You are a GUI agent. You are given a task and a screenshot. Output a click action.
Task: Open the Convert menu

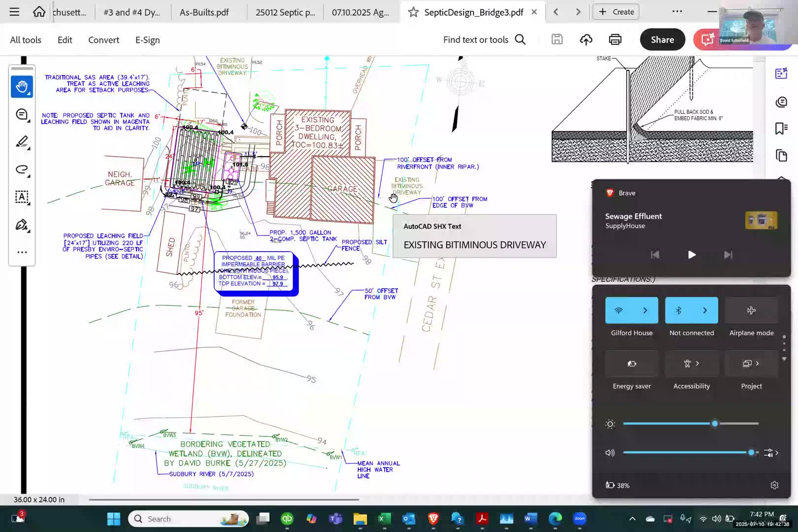tap(103, 39)
